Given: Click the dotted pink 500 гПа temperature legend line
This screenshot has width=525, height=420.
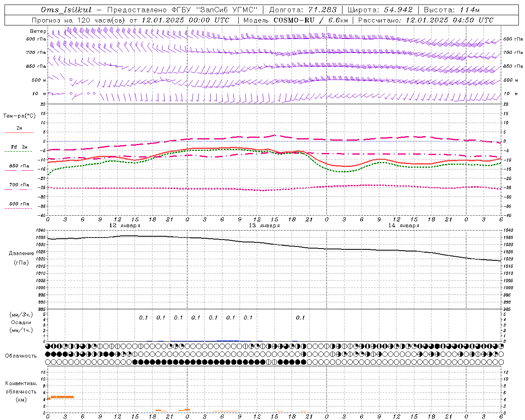Looking at the screenshot, I should tap(18, 208).
